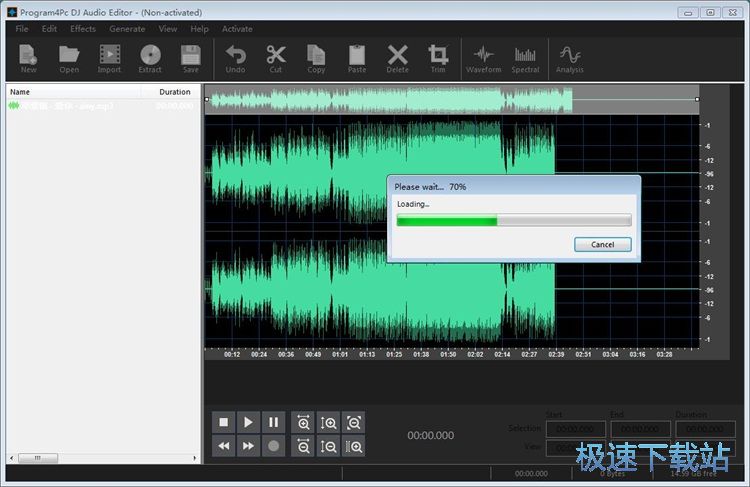Click the New file toolbar icon
The height and width of the screenshot is (487, 750).
click(x=28, y=58)
